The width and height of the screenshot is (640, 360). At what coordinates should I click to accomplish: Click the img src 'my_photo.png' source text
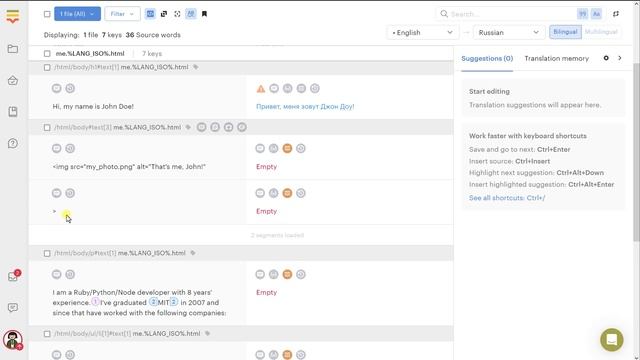coord(129,167)
